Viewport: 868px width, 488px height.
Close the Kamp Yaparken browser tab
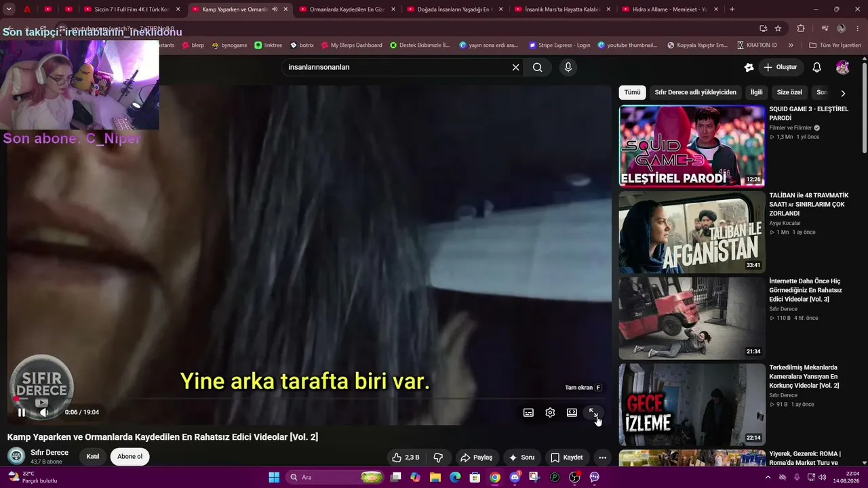pyautogui.click(x=285, y=9)
